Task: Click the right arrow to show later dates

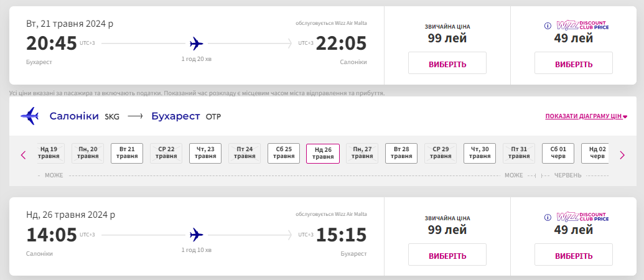Action: (622, 155)
